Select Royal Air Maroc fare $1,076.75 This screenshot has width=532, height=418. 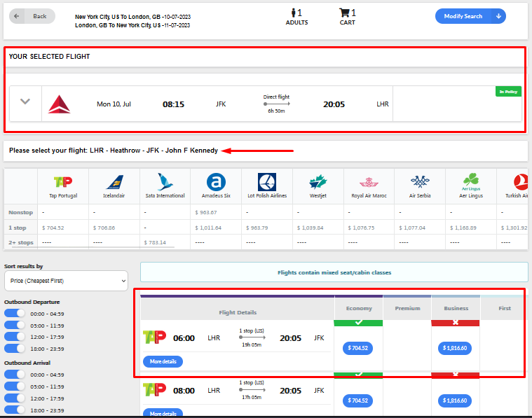click(361, 228)
